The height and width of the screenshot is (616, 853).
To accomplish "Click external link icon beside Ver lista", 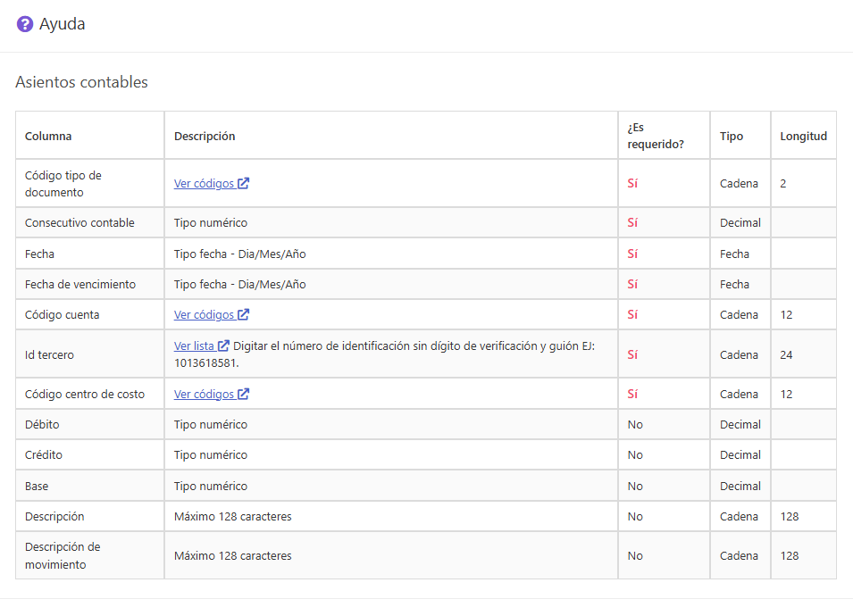I will click(223, 345).
